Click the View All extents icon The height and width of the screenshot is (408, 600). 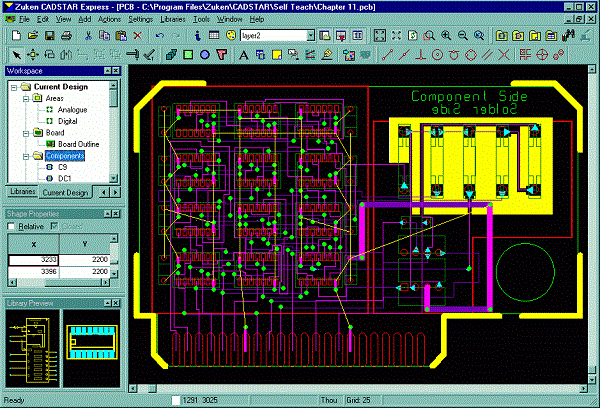pyautogui.click(x=380, y=36)
